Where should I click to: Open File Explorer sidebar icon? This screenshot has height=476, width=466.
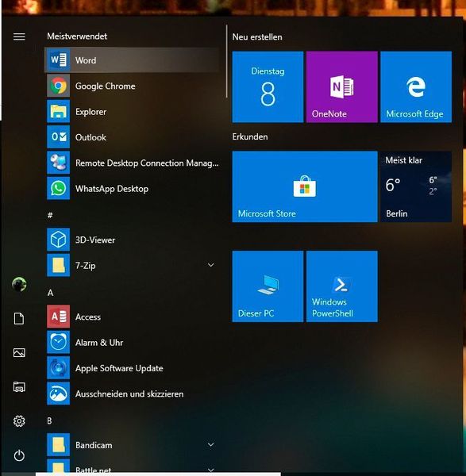(19, 387)
